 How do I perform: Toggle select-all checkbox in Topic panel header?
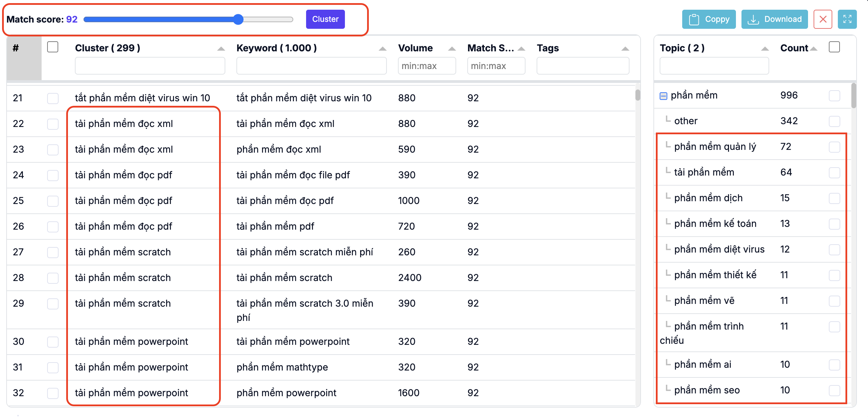point(834,47)
